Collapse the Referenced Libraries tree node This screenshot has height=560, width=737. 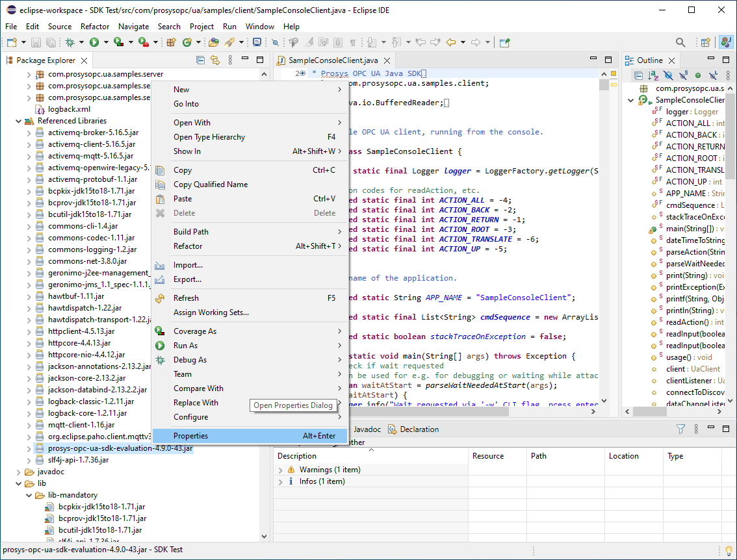(x=18, y=121)
